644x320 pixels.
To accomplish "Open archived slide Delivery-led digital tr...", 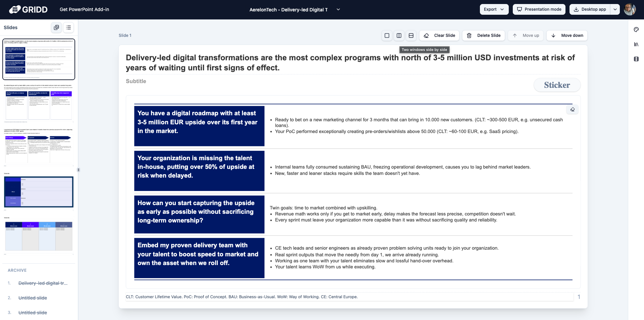I will tap(43, 283).
